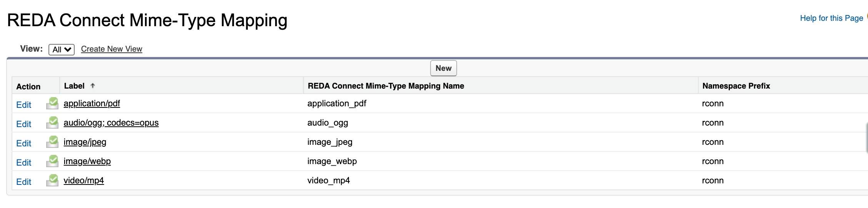Screen dimensions: 868x208
Task: Open the Help for this Page link
Action: click(831, 18)
